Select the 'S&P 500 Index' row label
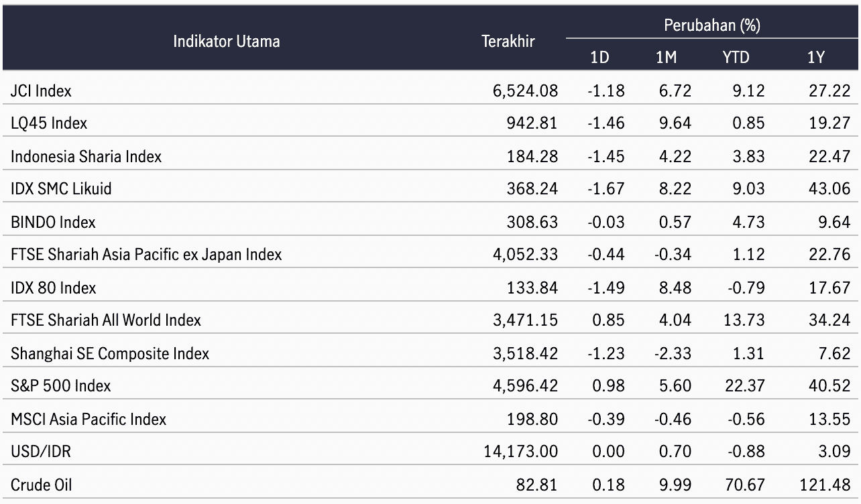The height and width of the screenshot is (504, 861). [x=61, y=386]
